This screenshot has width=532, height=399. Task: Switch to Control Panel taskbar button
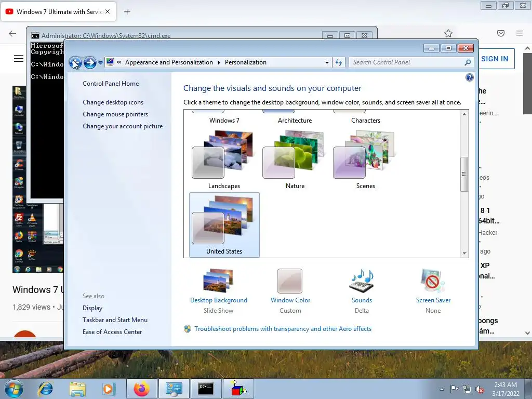click(x=174, y=389)
